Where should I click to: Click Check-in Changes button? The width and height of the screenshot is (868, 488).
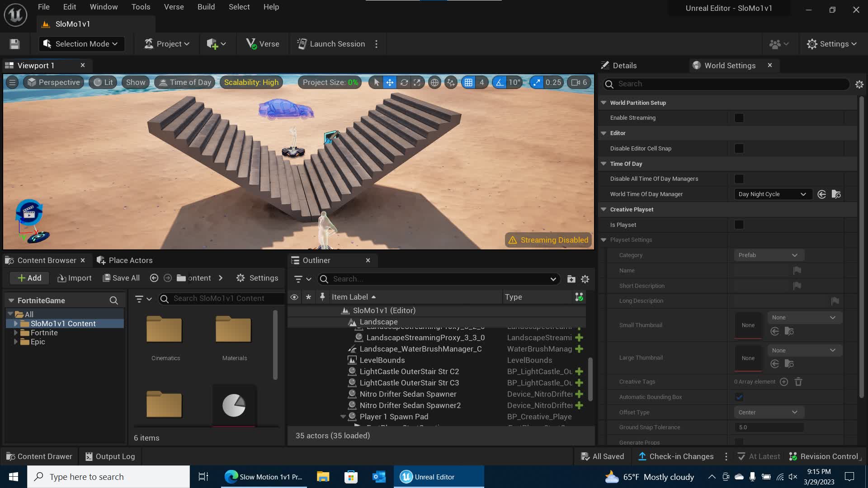point(675,456)
